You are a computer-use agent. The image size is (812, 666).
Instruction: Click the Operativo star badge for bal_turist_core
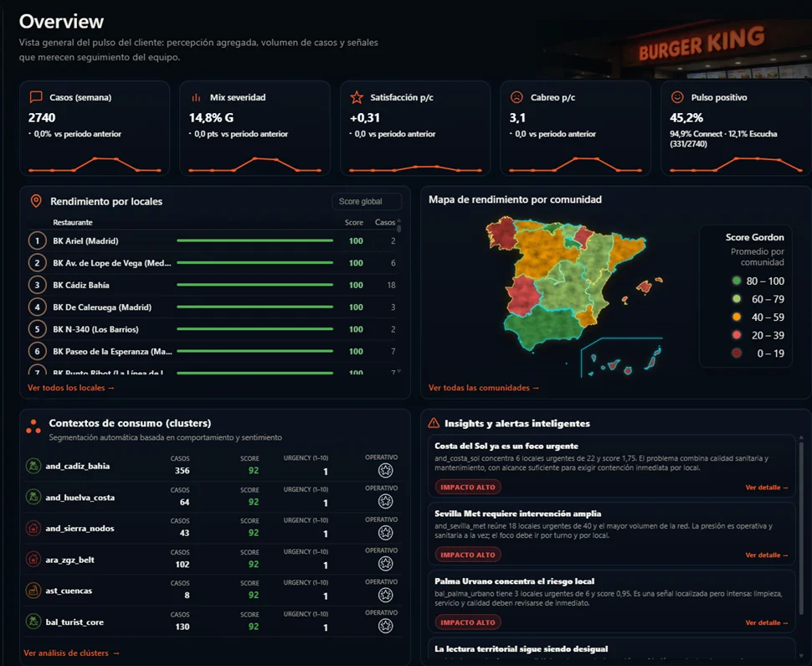(x=385, y=626)
